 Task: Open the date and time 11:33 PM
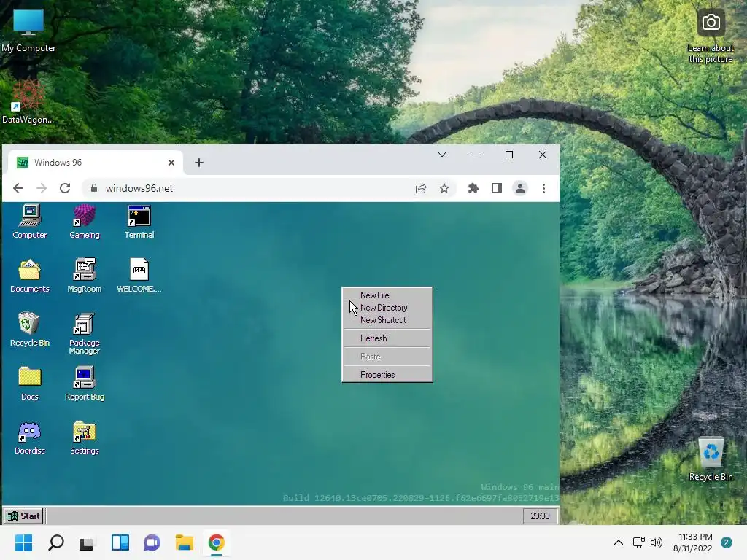click(x=693, y=542)
